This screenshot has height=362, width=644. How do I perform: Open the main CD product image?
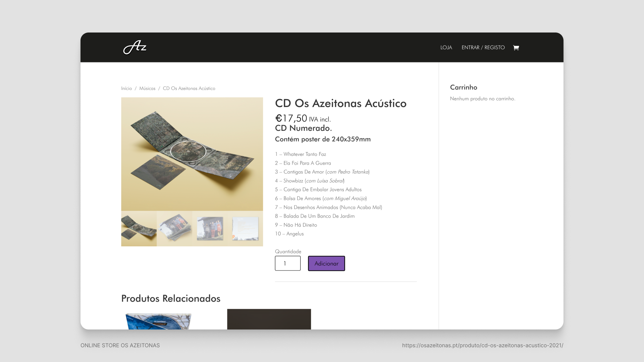[x=192, y=154]
